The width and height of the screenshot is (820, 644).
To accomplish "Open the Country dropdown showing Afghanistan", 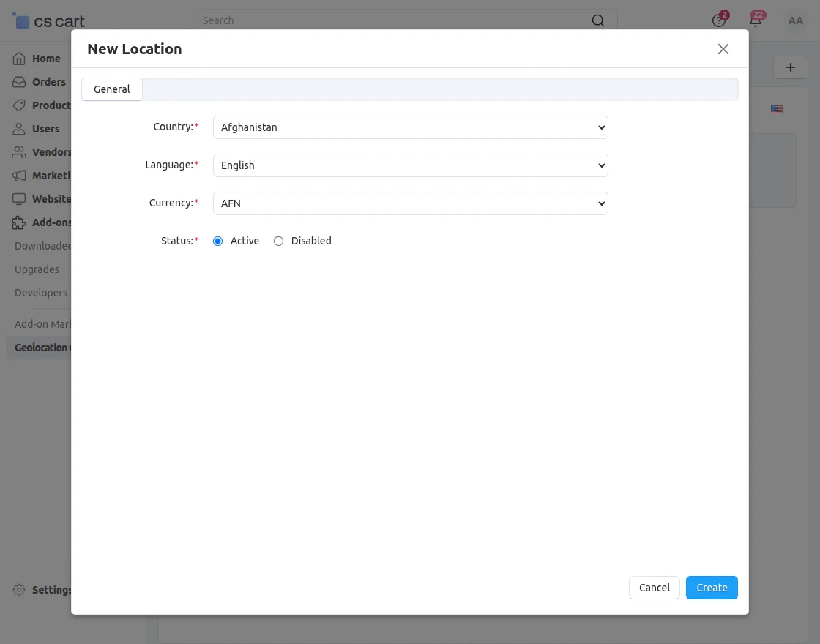I will pos(410,127).
